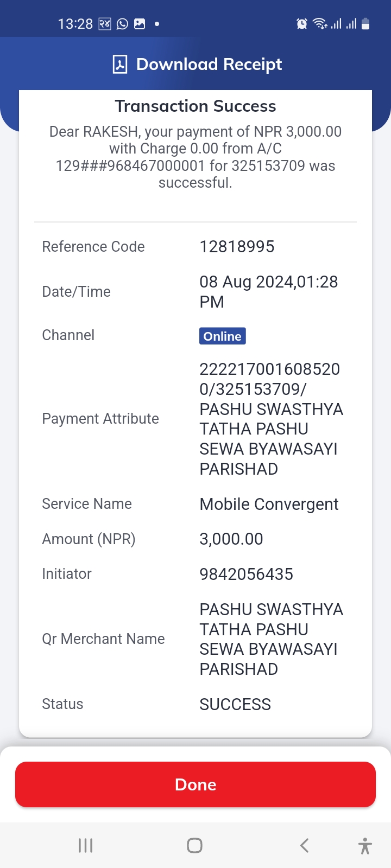391x868 pixels.
Task: Open the accessibility shortcut icon
Action: pyautogui.click(x=365, y=846)
